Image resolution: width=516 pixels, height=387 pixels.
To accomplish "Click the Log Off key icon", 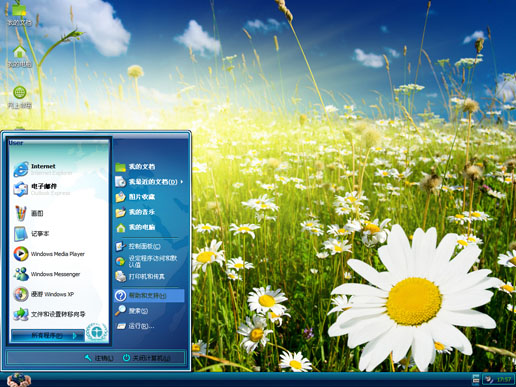I will click(x=88, y=358).
